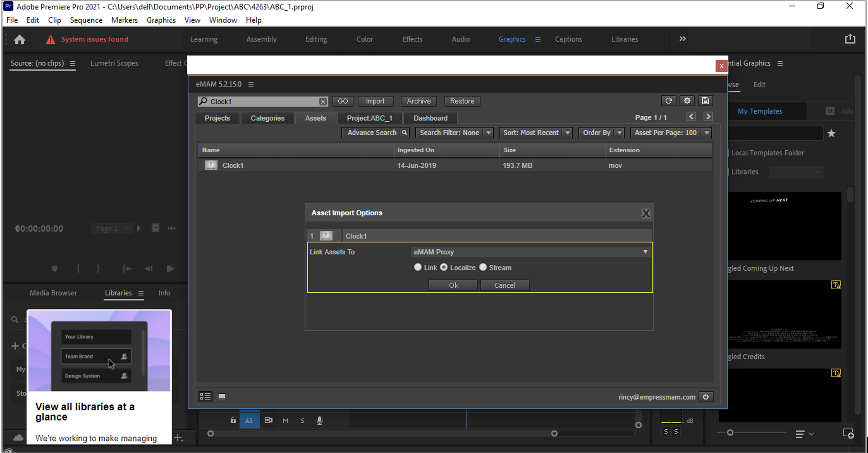The image size is (868, 453).
Task: Change Asset Per Page: 100 dropdown
Action: click(671, 133)
